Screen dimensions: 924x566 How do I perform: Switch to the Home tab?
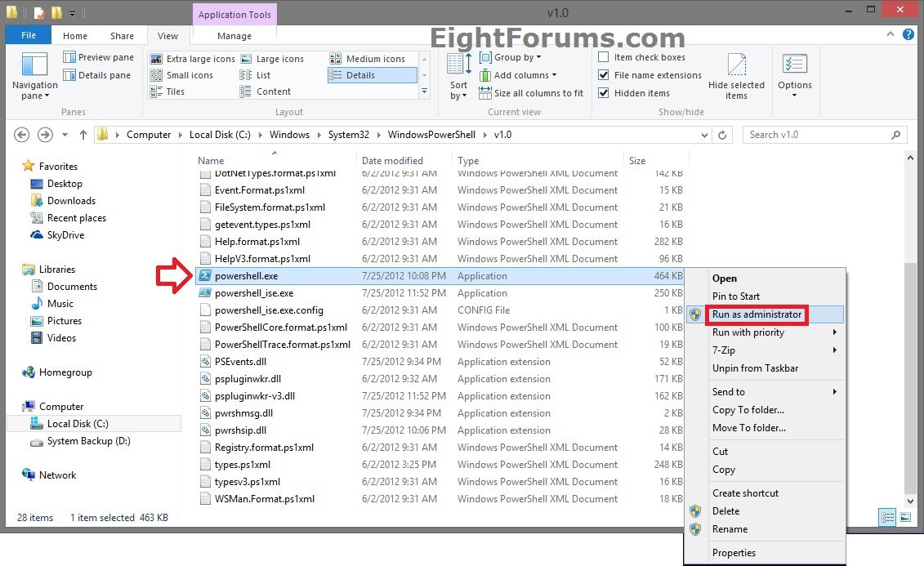[75, 36]
